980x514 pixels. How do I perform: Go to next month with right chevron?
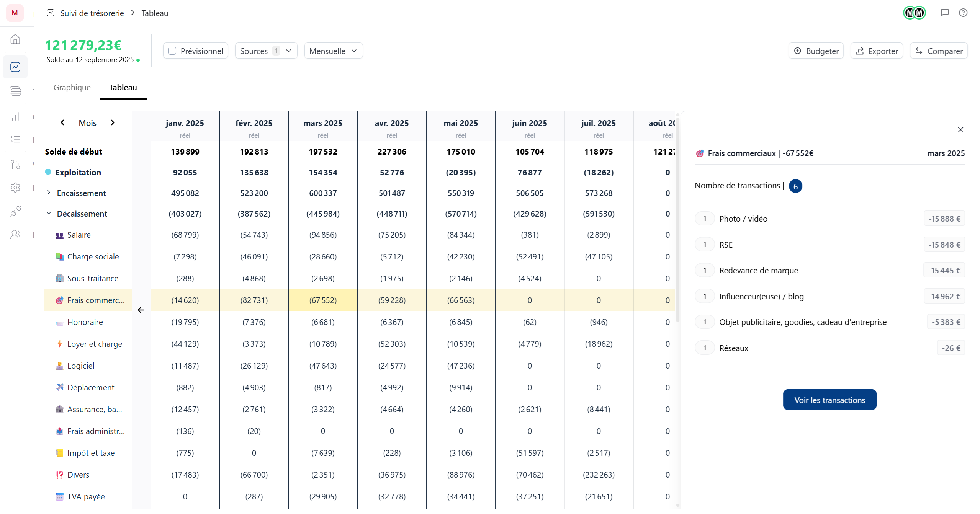(113, 122)
